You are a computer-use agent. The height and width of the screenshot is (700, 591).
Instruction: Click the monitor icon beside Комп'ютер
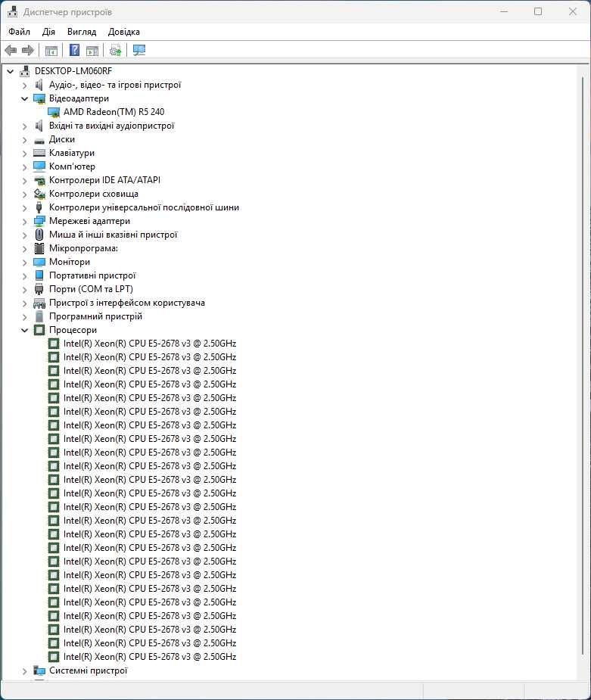pos(39,166)
